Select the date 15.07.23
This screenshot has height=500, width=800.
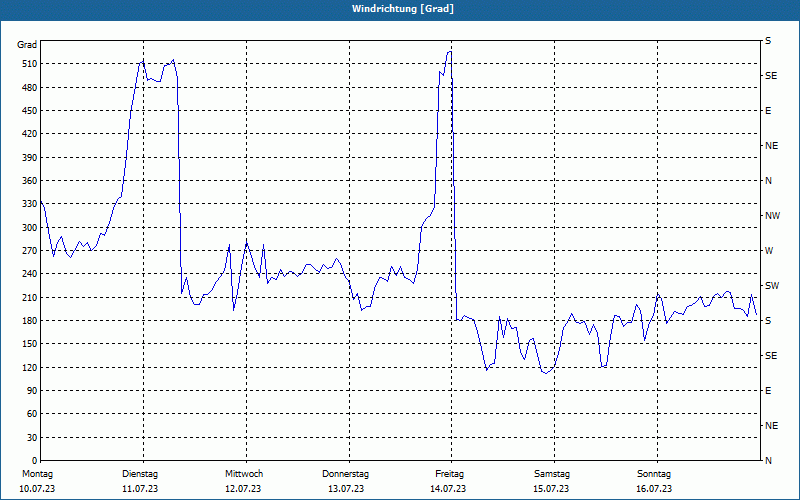click(x=552, y=489)
